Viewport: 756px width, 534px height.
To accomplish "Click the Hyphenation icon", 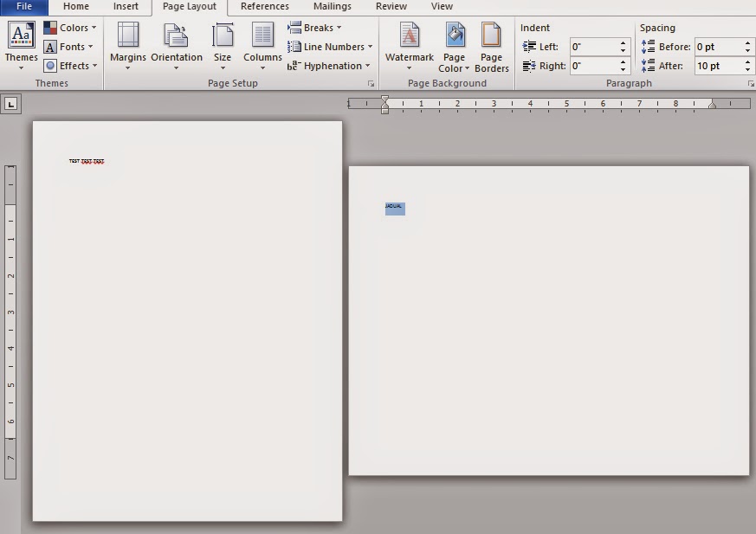I will coord(294,66).
